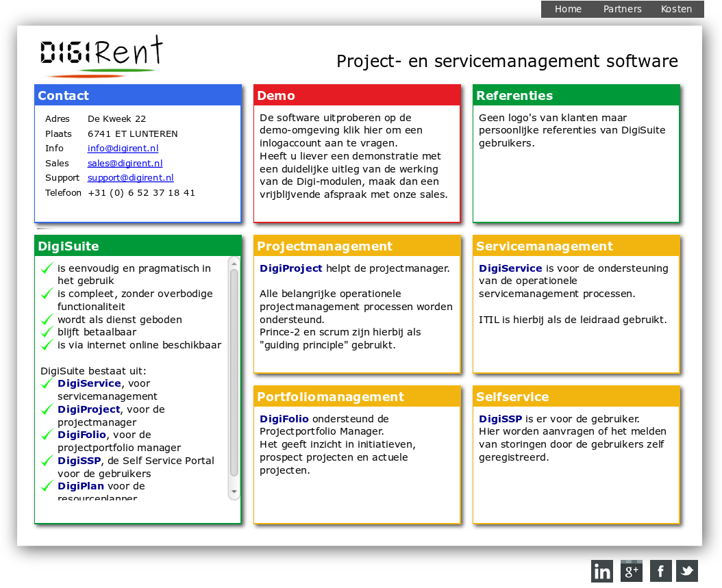Open the LinkedIn social icon
The image size is (722, 588).
coord(602,571)
